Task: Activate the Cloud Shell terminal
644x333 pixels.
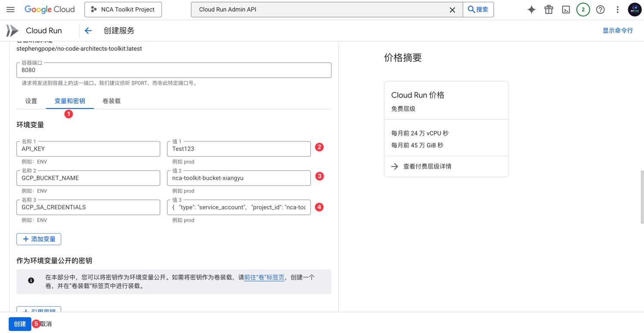Action: click(566, 9)
